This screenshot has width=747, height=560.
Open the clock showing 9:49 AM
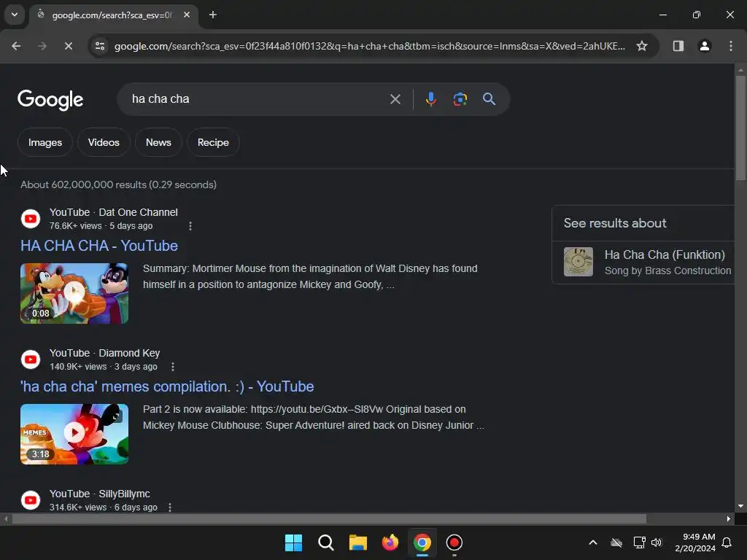click(695, 542)
